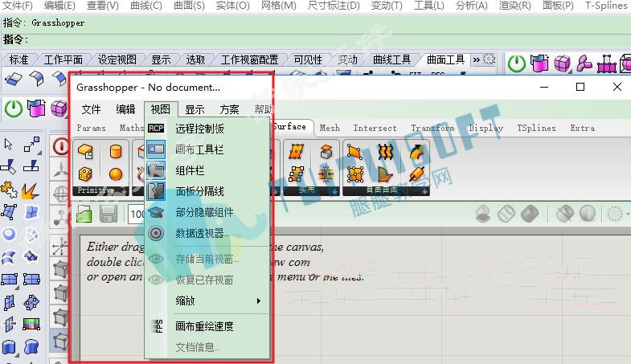Click the orange explode tool icon

[31, 190]
